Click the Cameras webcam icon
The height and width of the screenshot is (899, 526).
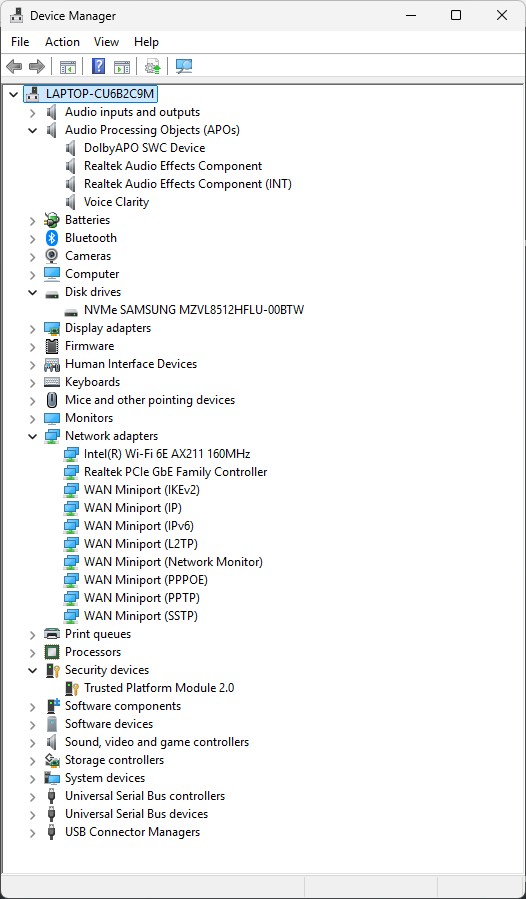[x=52, y=256]
